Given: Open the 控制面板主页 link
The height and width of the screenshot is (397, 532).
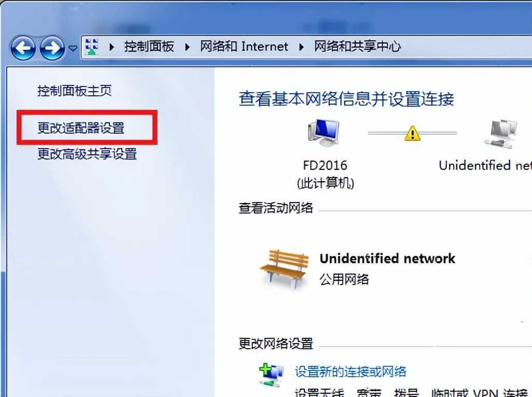Looking at the screenshot, I should pyautogui.click(x=74, y=91).
